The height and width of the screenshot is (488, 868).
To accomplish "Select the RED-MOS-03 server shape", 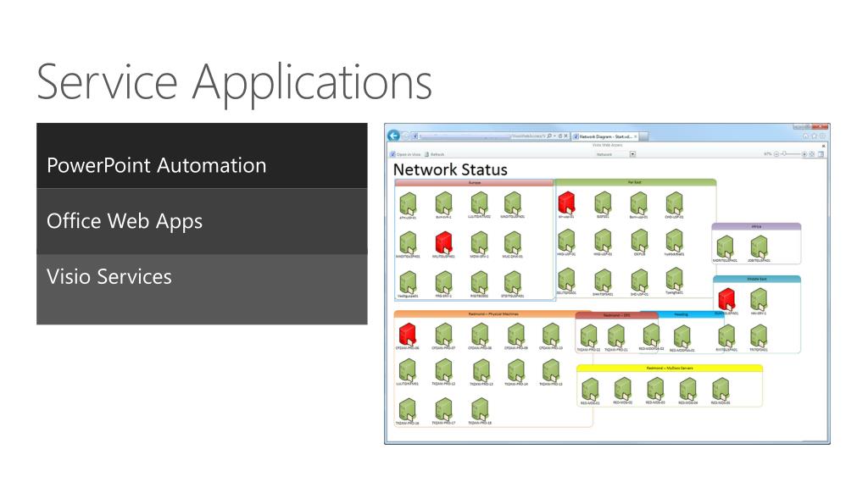I will click(655, 389).
